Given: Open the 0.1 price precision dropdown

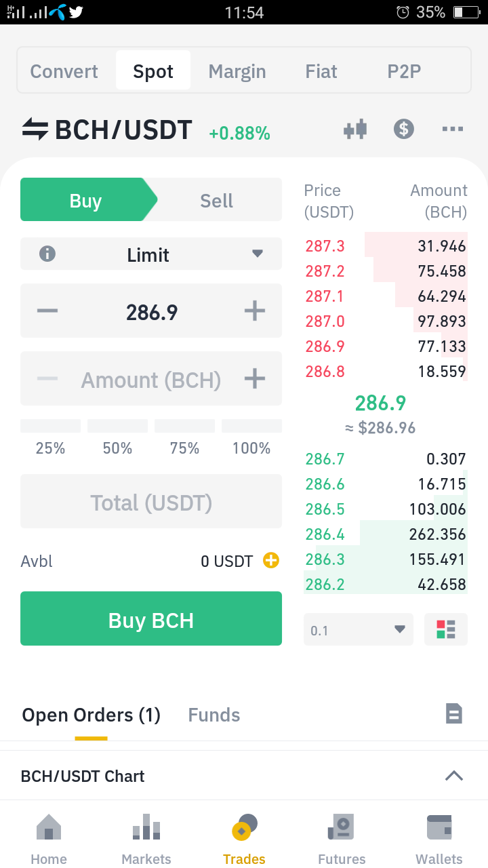Looking at the screenshot, I should (359, 630).
